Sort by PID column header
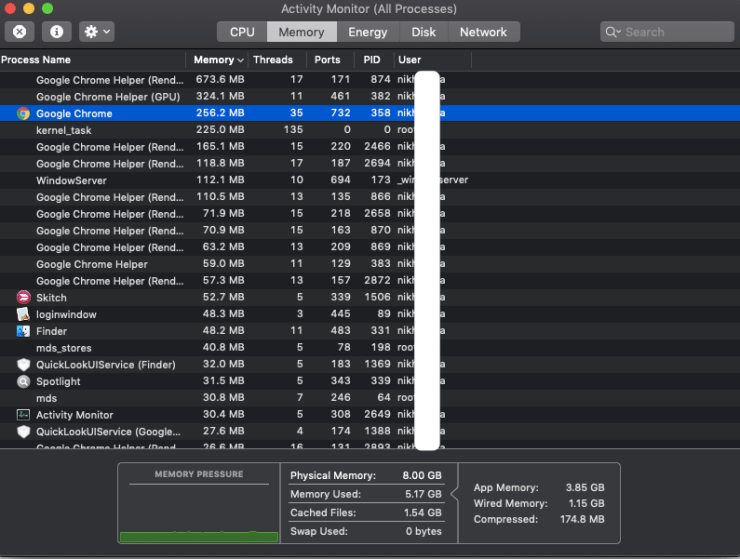Screen dimensions: 740x559 click(372, 59)
